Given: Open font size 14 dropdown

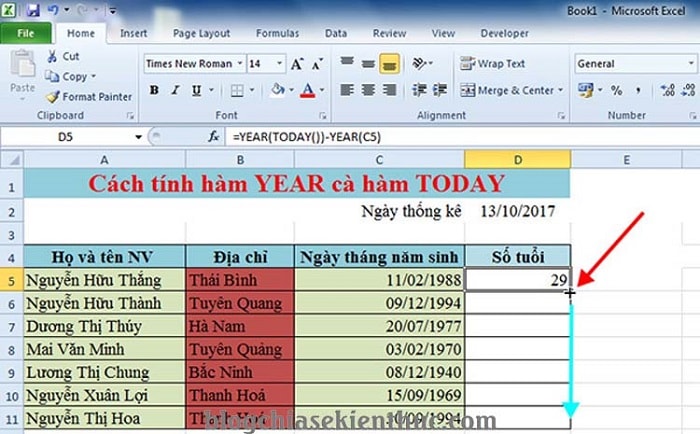Looking at the screenshot, I should [280, 63].
